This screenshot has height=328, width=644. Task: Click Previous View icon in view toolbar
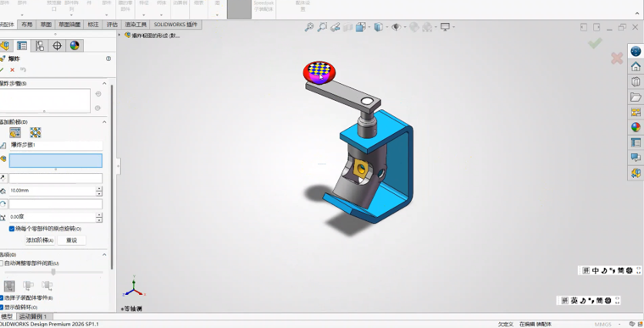(336, 27)
